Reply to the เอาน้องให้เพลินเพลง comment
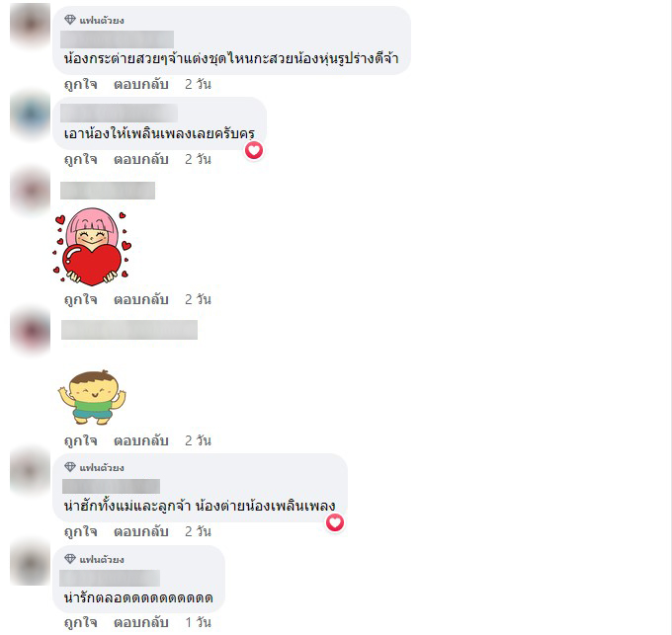Screen dimensions: 672x635 (x=140, y=159)
